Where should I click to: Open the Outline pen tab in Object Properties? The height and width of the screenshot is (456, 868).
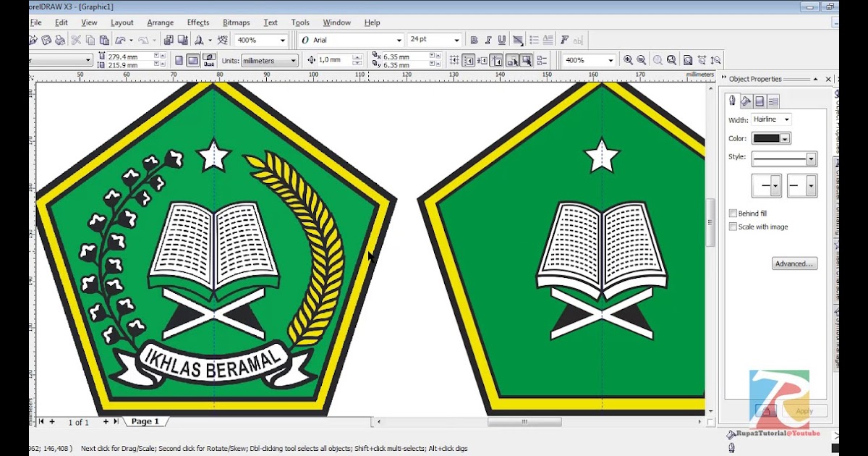[x=732, y=101]
